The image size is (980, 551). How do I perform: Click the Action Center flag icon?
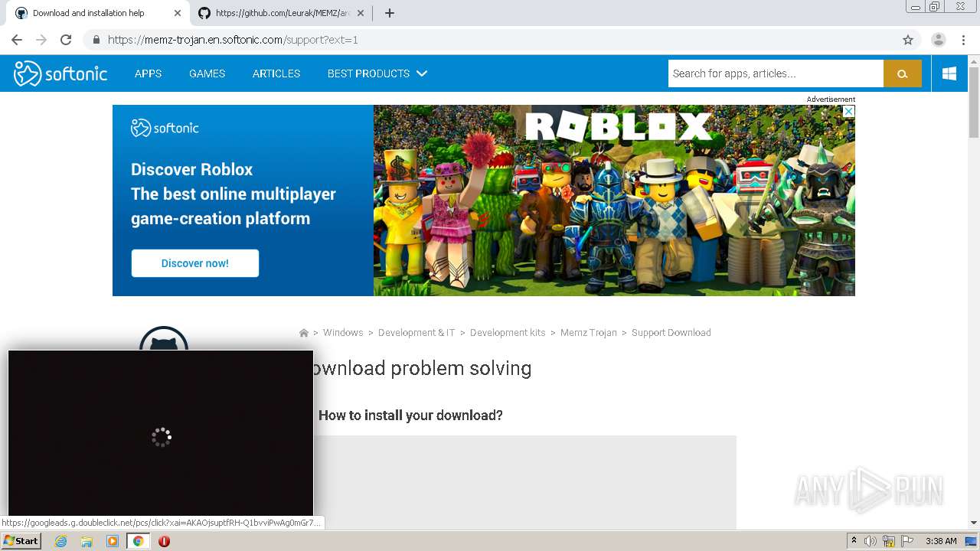coord(907,541)
